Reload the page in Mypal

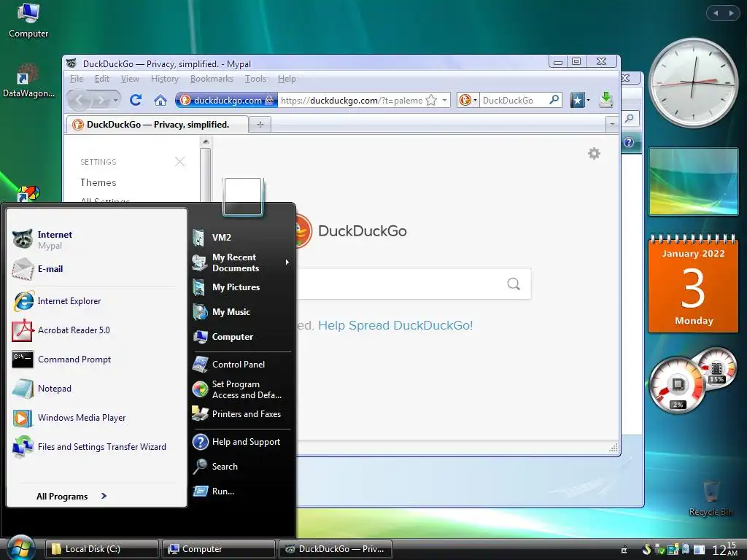(x=136, y=100)
